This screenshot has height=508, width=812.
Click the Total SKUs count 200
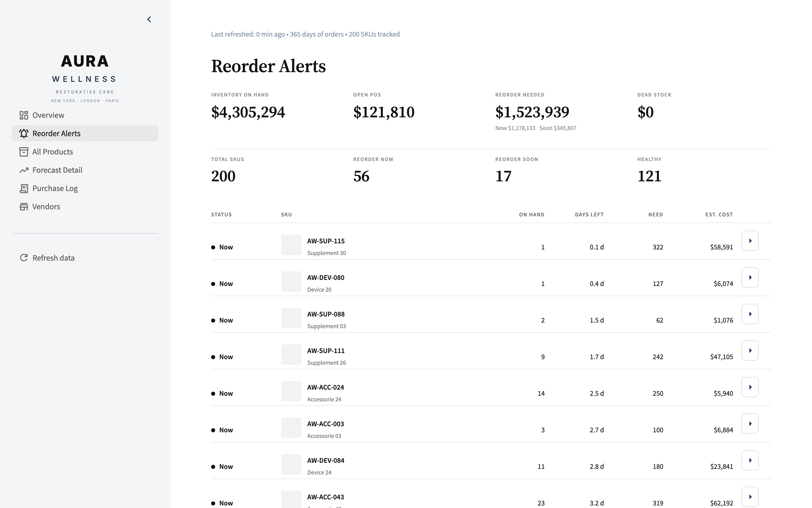[x=223, y=176]
